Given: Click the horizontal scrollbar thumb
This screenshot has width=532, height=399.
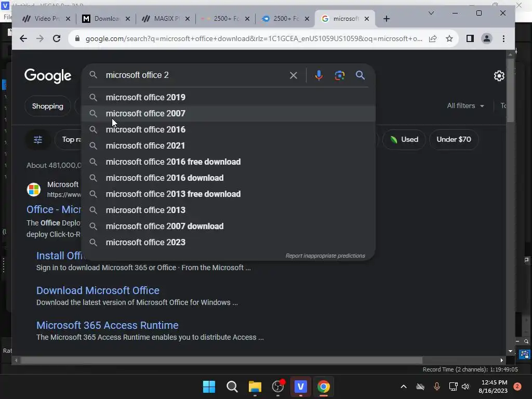Looking at the screenshot, I should pyautogui.click(x=221, y=361).
